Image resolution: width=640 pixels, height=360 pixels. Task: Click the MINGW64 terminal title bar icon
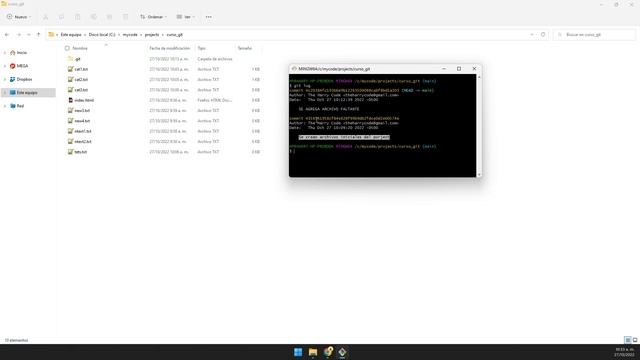[x=294, y=69]
